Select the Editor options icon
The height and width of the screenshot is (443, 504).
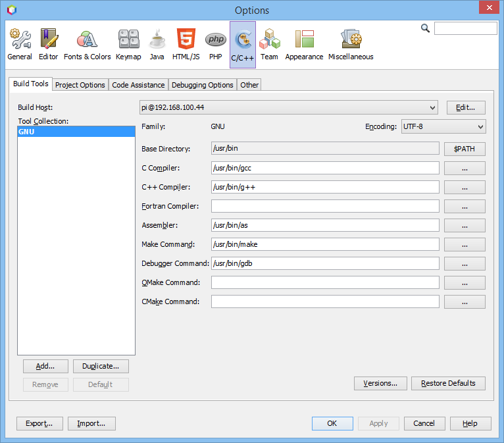pyautogui.click(x=48, y=45)
